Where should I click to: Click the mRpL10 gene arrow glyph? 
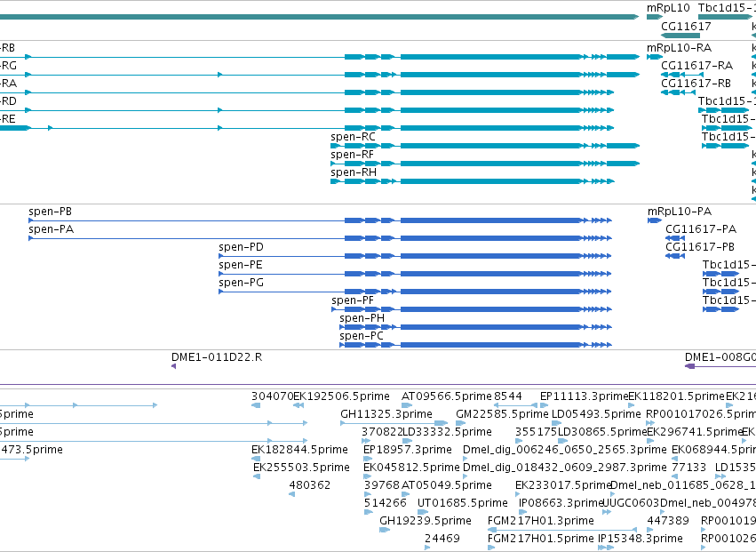click(655, 18)
